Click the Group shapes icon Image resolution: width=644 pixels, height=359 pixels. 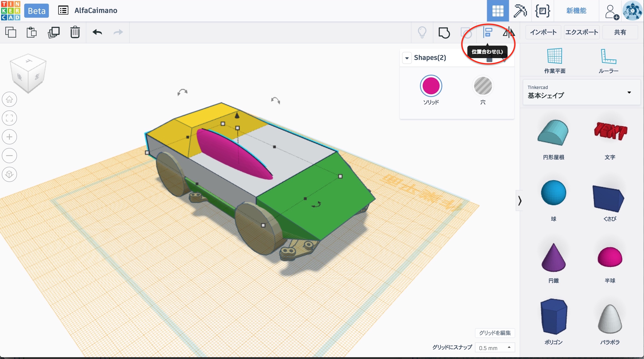click(444, 32)
